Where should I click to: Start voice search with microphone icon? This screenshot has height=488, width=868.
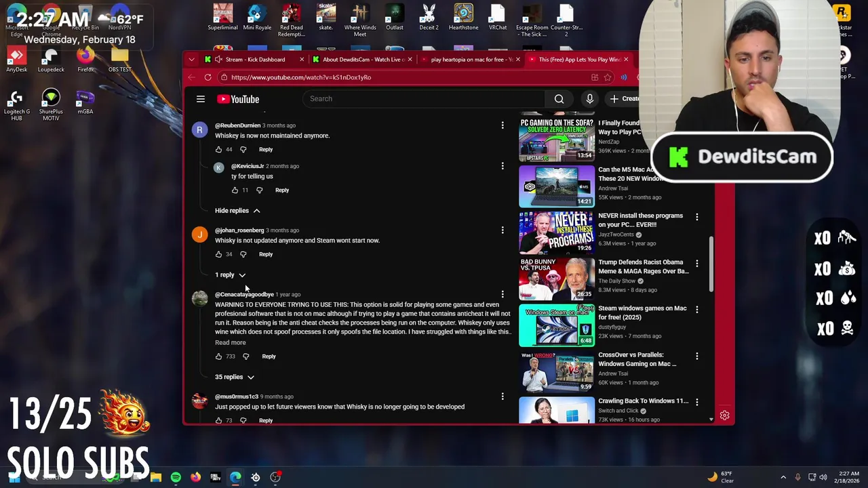click(589, 99)
